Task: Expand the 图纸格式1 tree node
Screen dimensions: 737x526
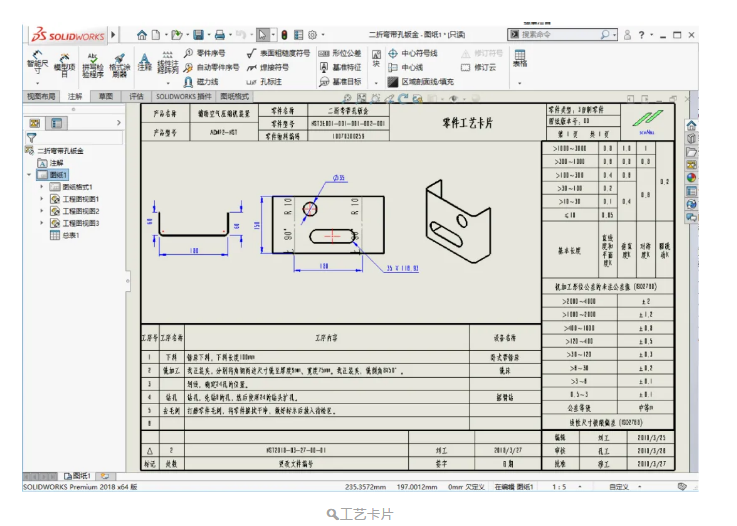Action: click(42, 187)
